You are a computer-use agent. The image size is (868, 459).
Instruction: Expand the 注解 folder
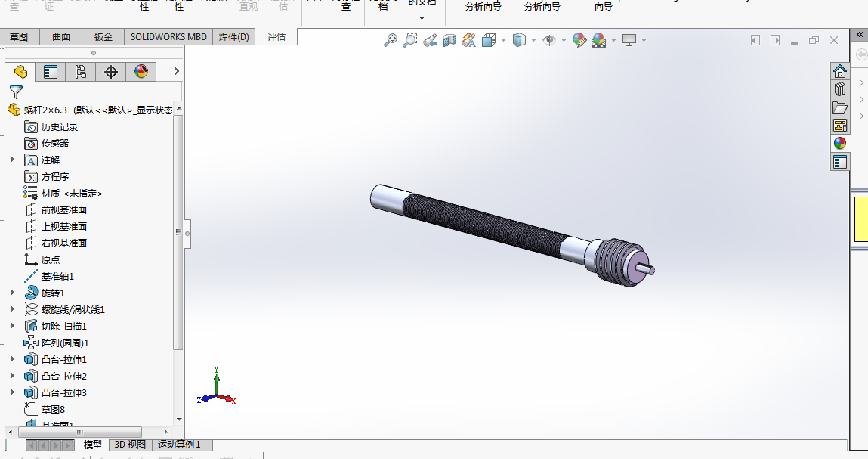click(x=13, y=160)
